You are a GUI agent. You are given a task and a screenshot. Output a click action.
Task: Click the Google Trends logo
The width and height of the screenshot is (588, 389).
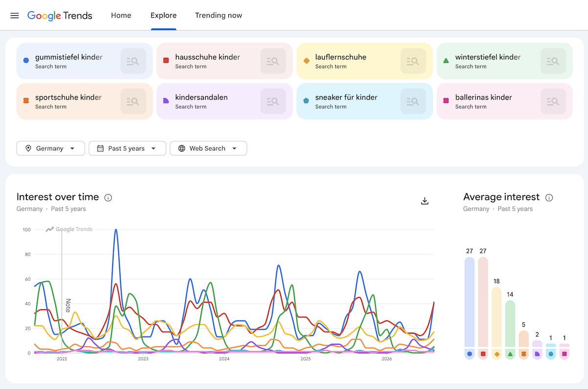[60, 15]
